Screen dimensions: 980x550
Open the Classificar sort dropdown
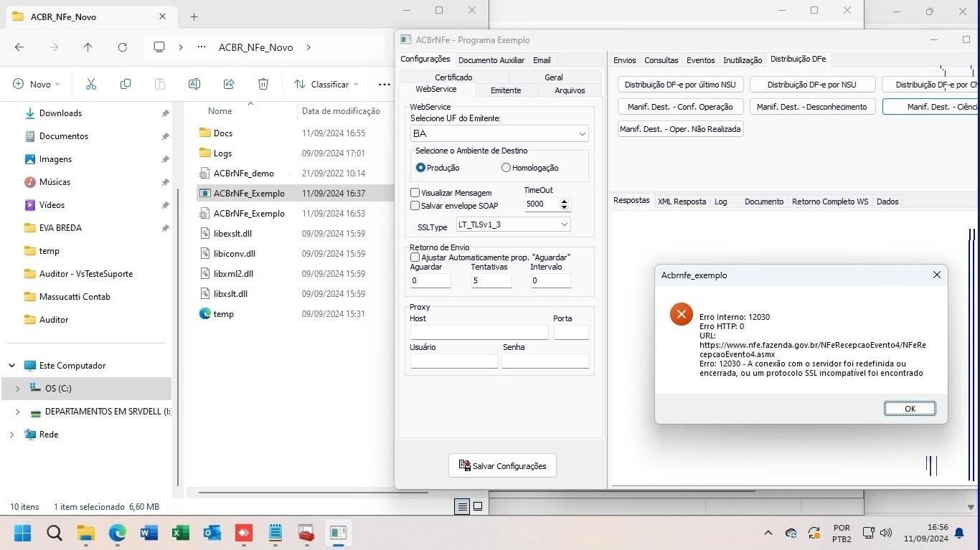(x=326, y=84)
